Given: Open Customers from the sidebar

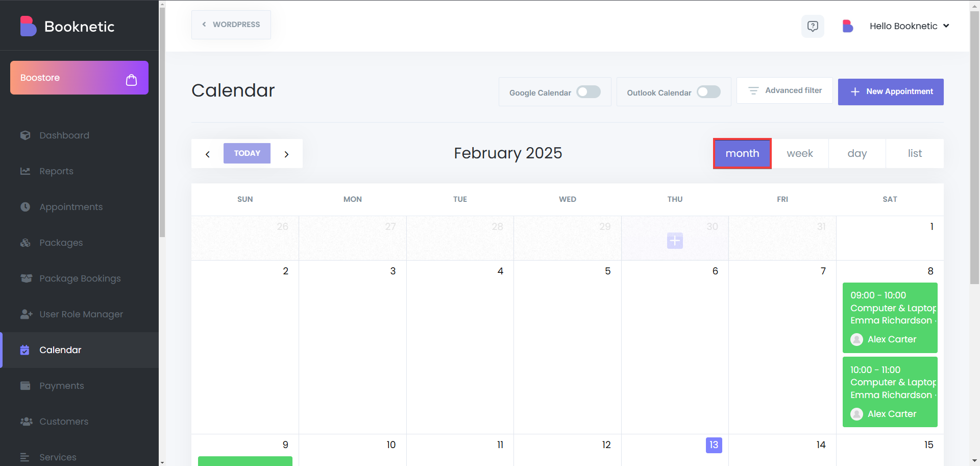Looking at the screenshot, I should point(64,422).
